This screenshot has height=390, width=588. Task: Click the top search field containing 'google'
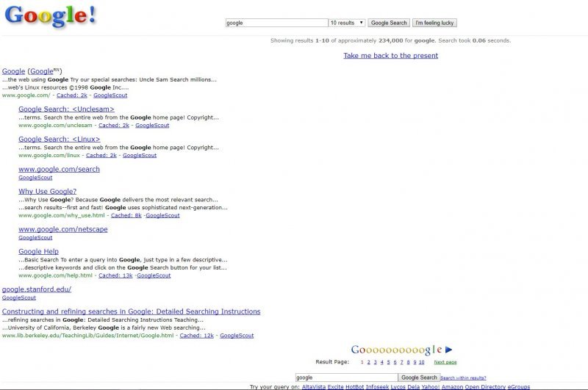pos(277,23)
